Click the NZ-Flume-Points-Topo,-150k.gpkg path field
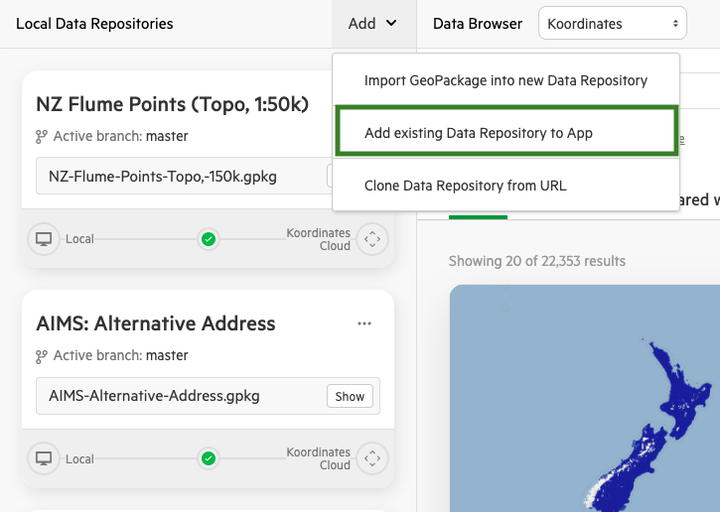720x512 pixels. click(184, 176)
